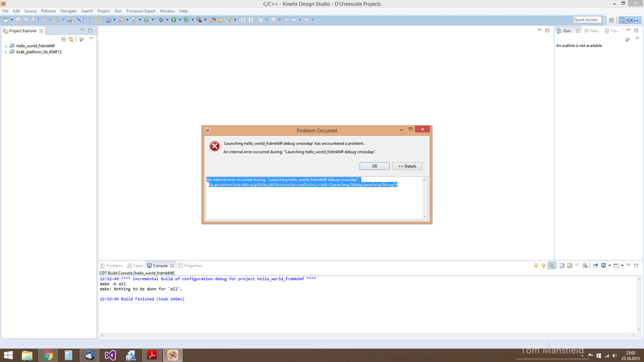Click the New file toolbar icon

click(x=6, y=20)
